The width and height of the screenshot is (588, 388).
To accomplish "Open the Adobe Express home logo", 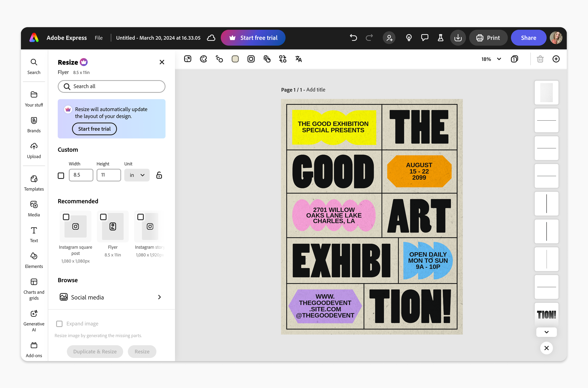I will (34, 38).
